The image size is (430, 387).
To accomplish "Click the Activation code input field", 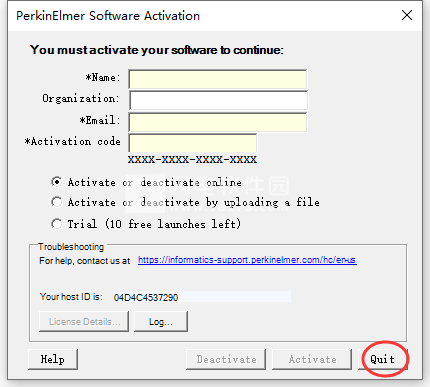I will (x=193, y=143).
